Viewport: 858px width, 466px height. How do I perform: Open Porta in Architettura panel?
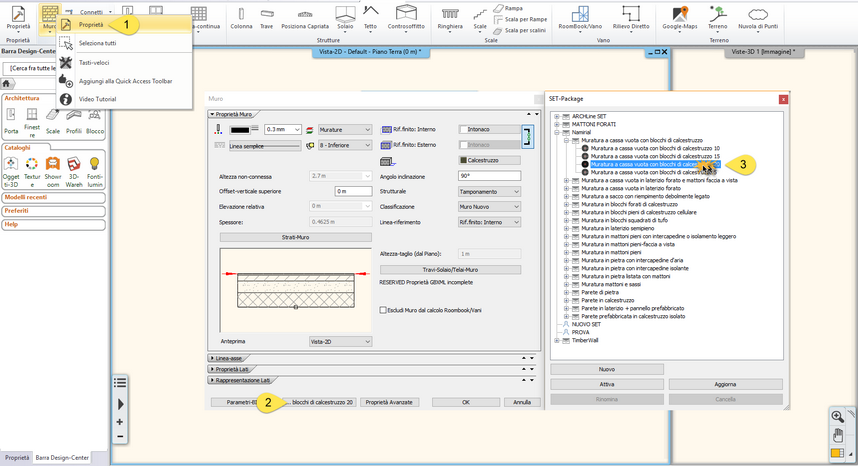pos(11,121)
